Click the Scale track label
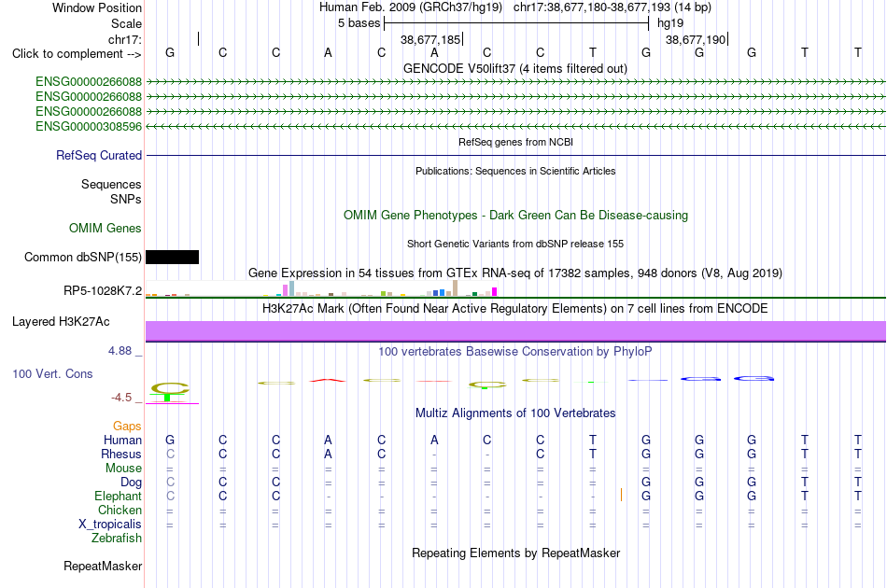Screen dimensions: 887x588 pos(126,23)
